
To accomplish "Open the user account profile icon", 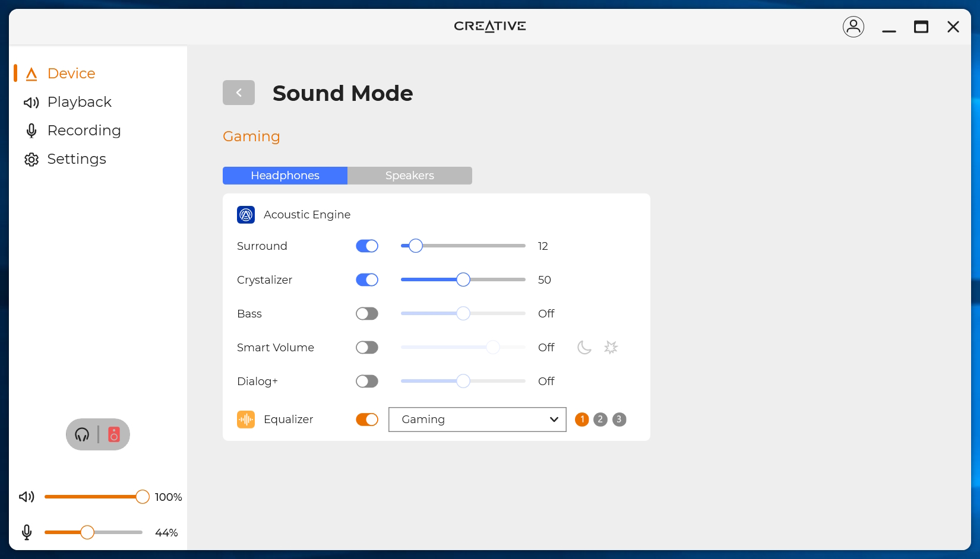I will (x=853, y=27).
